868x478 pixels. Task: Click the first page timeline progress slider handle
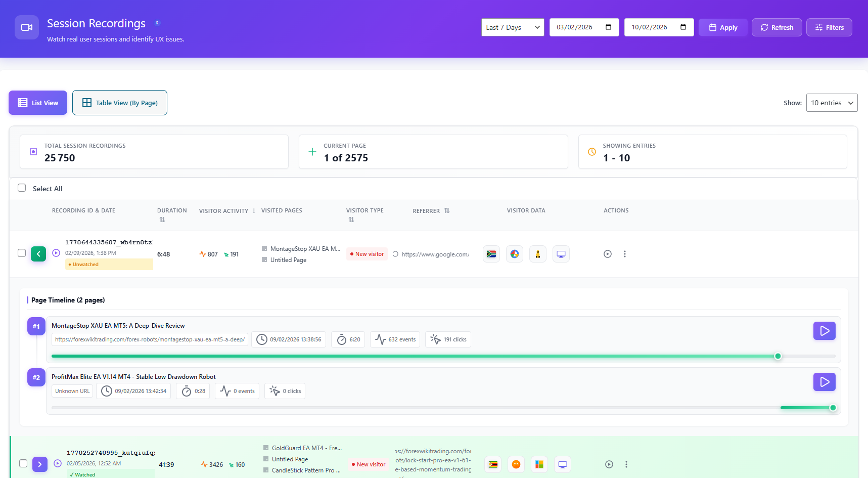(778, 356)
